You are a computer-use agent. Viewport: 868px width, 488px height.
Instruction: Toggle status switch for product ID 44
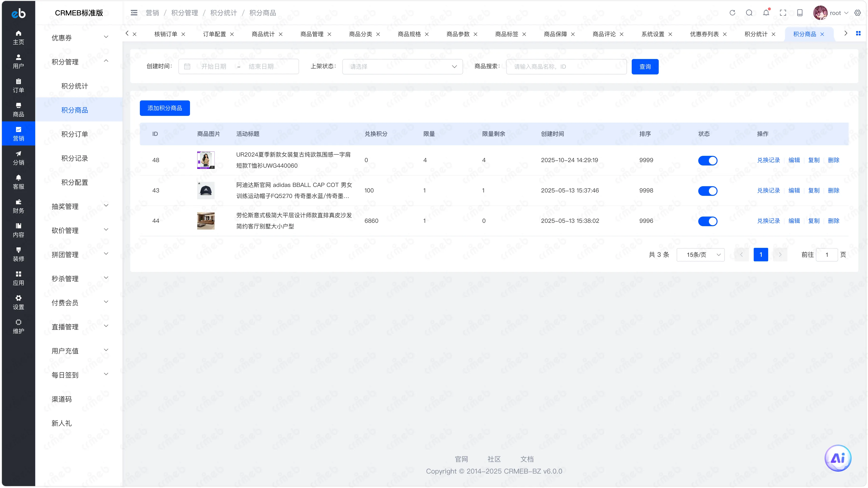coord(708,221)
